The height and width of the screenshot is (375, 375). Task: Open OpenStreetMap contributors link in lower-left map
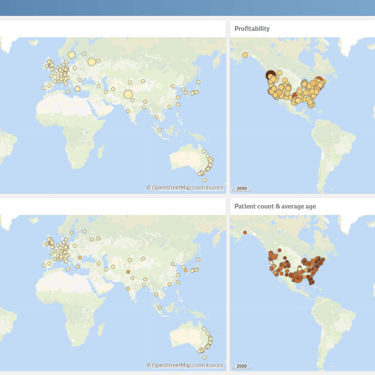[185, 365]
